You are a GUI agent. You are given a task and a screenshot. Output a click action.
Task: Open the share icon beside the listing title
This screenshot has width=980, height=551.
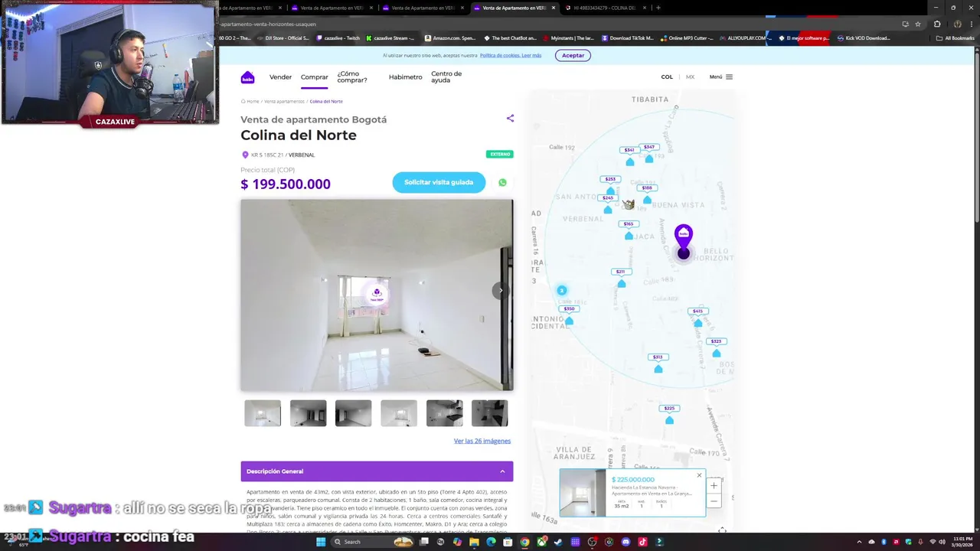[x=510, y=119]
